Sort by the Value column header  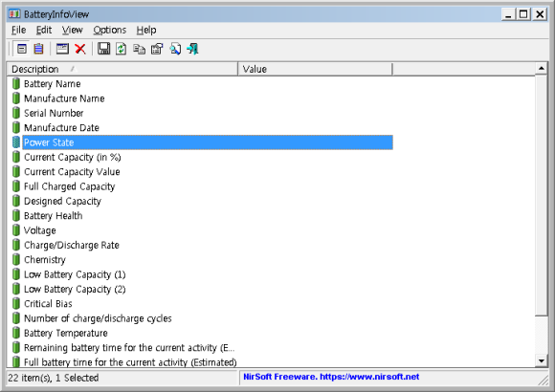pos(316,69)
